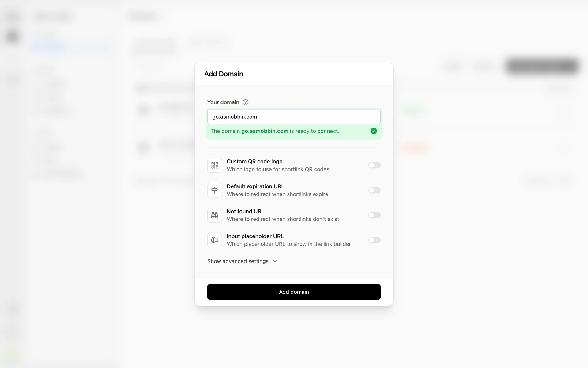Viewport: 588px width, 368px height.
Task: Click the chevron next to advanced settings
Action: coord(275,261)
